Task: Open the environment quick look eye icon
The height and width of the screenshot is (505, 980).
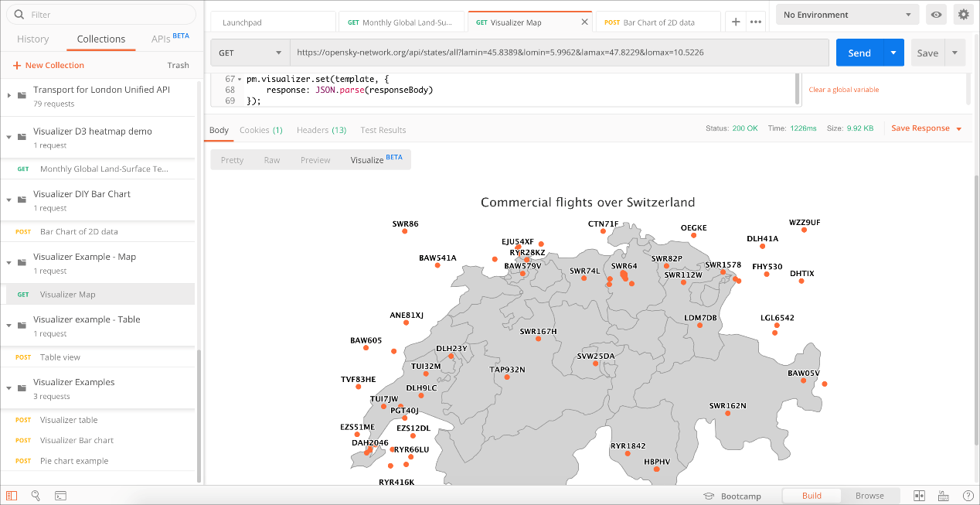Action: point(937,15)
